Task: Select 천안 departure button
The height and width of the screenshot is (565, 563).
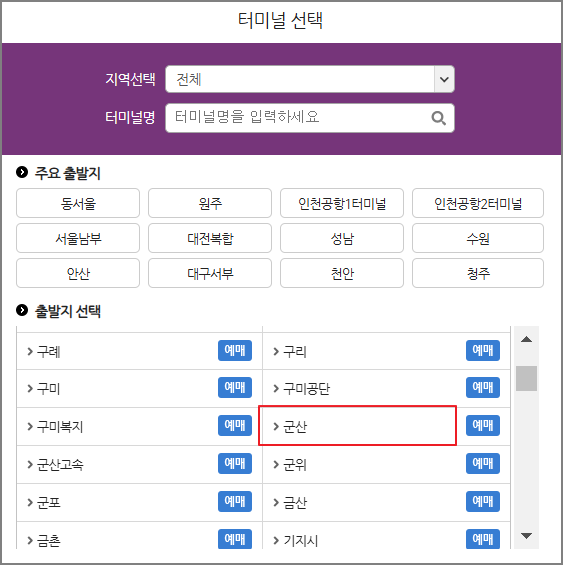Action: click(342, 273)
